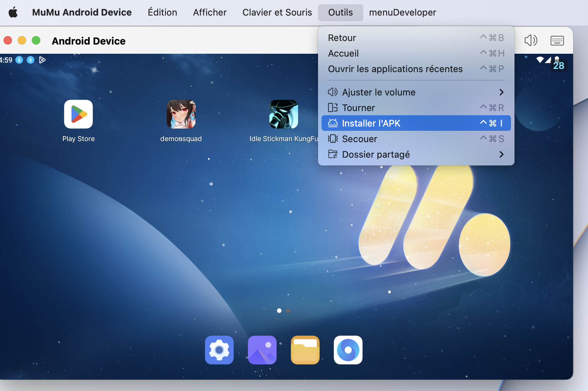Click first download notification icon in status bar
The width and height of the screenshot is (588, 391).
tap(19, 60)
